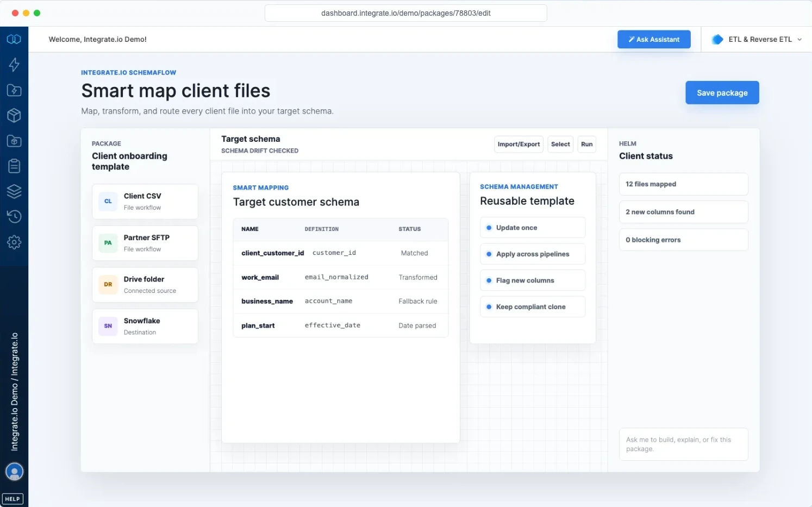Open the packages box icon
Image resolution: width=812 pixels, height=507 pixels.
coord(14,115)
